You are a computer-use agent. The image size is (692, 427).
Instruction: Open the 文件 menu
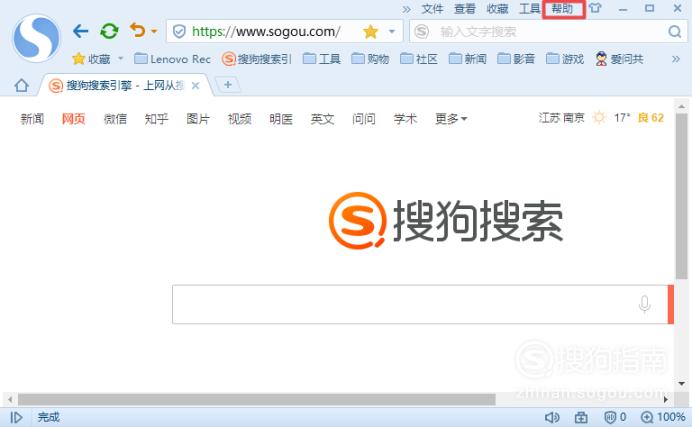pos(432,9)
